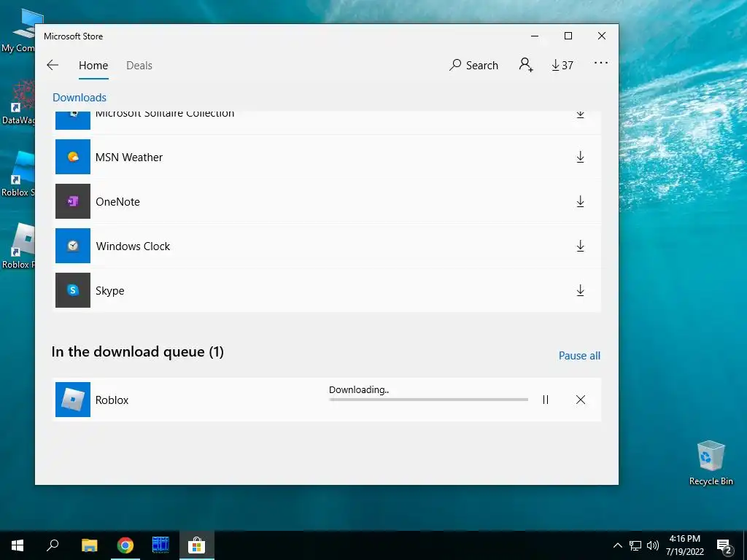747x560 pixels.
Task: Open the Windows Clock app tile icon
Action: coord(73,246)
